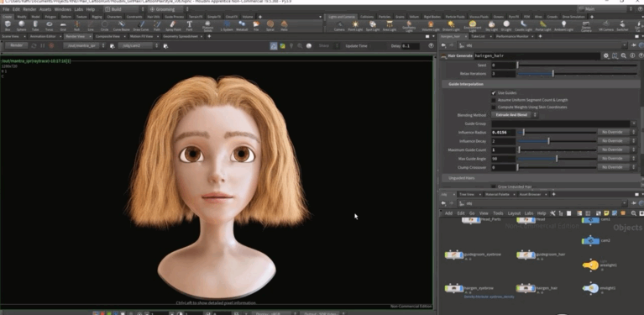Adjust the Influence Decay slider

pyautogui.click(x=557, y=141)
